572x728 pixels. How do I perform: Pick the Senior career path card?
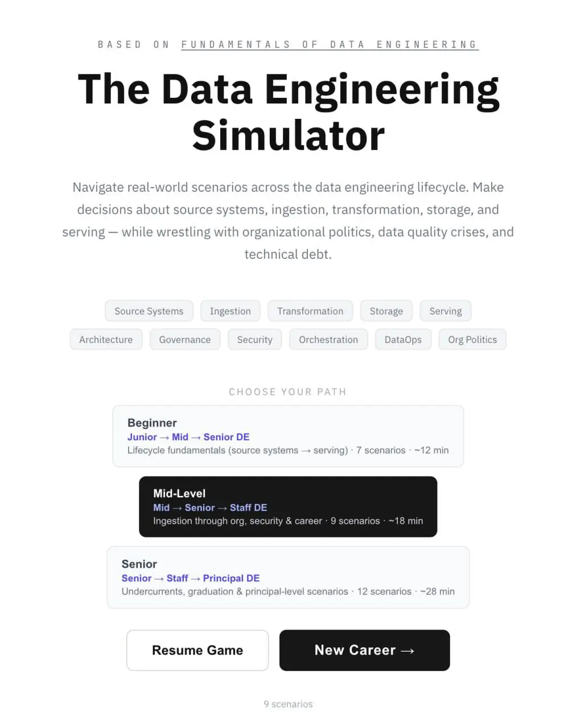pyautogui.click(x=288, y=577)
